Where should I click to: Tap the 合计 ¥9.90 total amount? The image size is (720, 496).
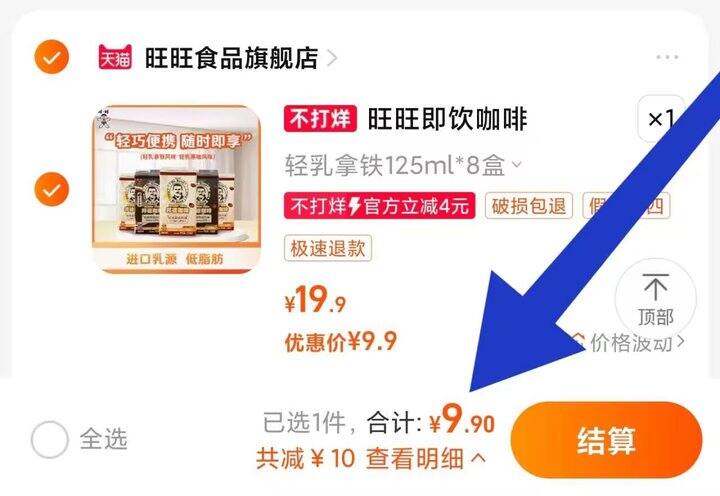click(x=431, y=420)
